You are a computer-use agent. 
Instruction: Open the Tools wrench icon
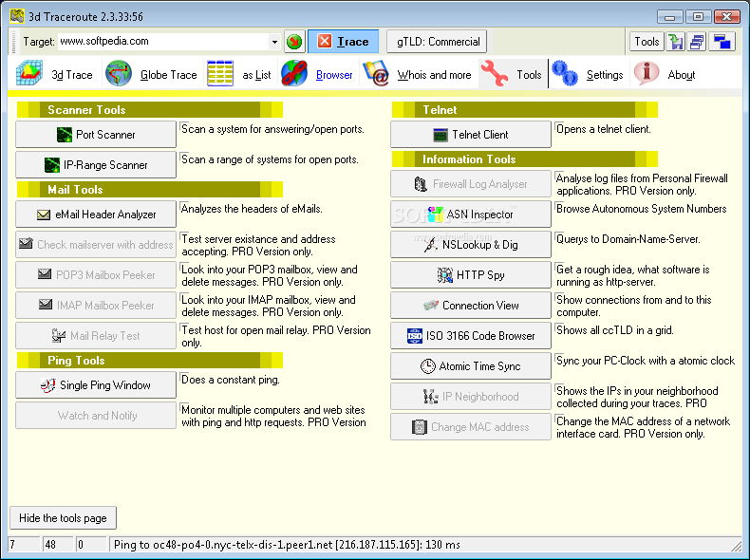pos(495,74)
